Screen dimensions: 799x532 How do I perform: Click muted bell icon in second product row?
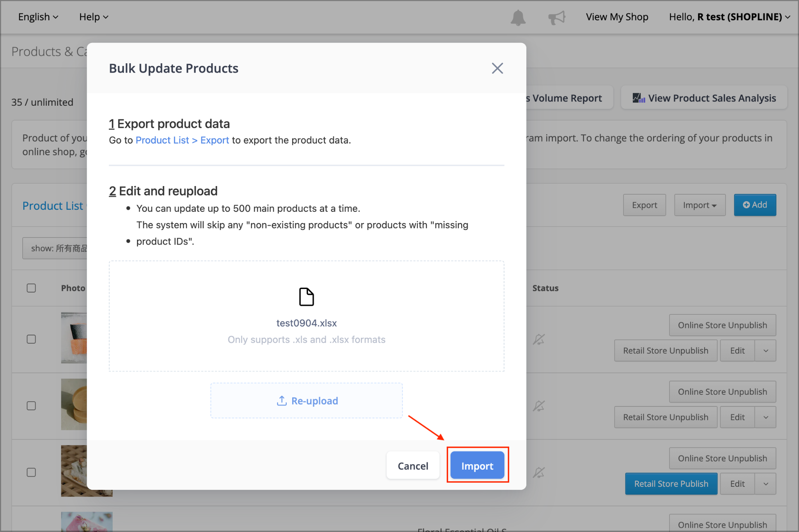click(x=539, y=406)
